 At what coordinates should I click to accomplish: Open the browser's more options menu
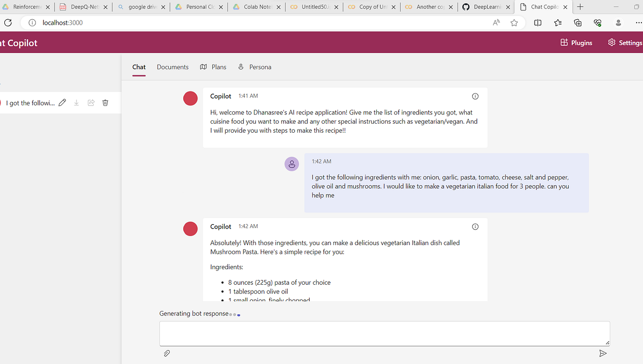pos(640,22)
